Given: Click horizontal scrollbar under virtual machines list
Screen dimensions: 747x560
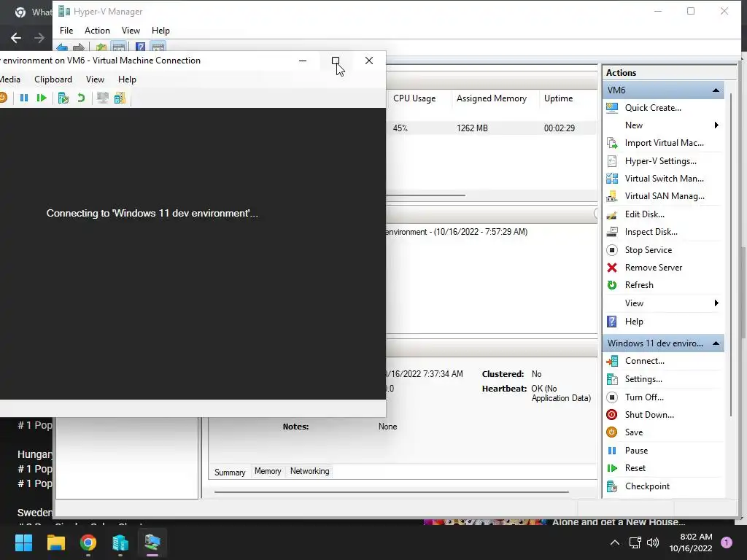Looking at the screenshot, I should [x=425, y=195].
